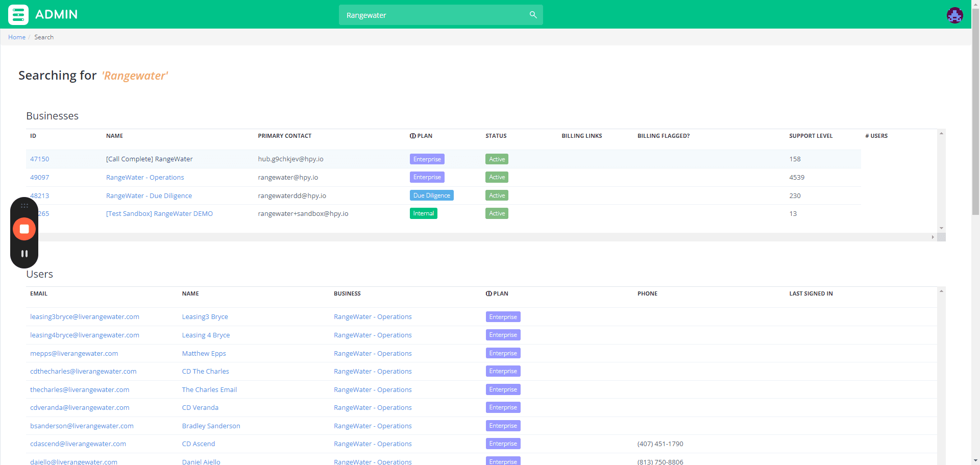Click the info icon beside Businesses PLAN header

tap(412, 136)
